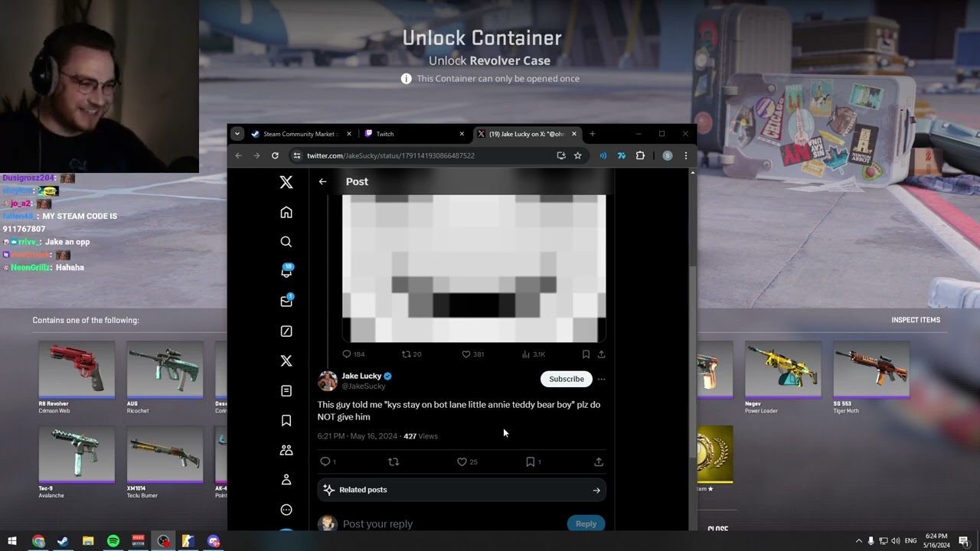Share Jake Lucky's teddy bear post
This screenshot has width=980, height=551.
pos(599,461)
